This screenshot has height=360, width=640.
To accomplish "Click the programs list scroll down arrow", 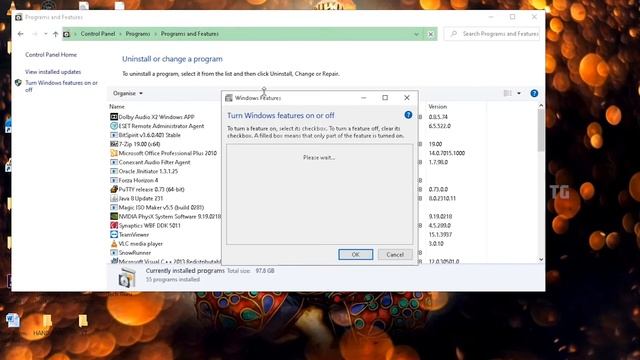I will (541, 260).
